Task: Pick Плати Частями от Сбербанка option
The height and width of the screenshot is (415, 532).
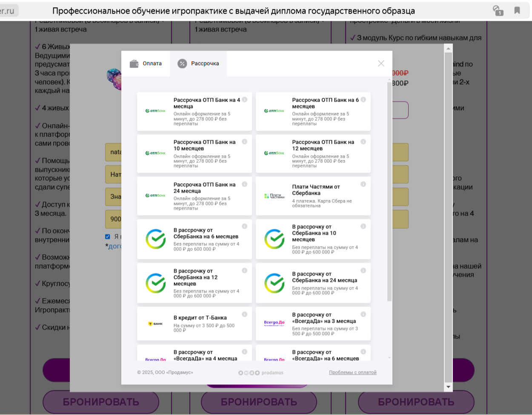Action: (313, 196)
